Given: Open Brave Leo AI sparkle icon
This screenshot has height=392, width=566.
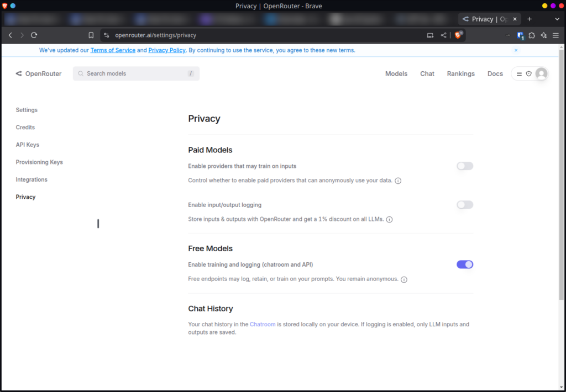Looking at the screenshot, I should pos(544,35).
